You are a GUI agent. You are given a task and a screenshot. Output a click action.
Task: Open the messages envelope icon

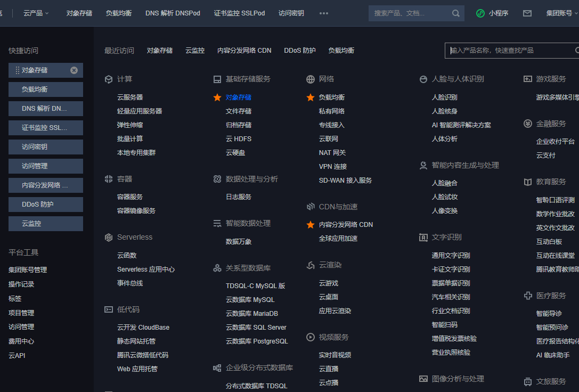click(527, 13)
